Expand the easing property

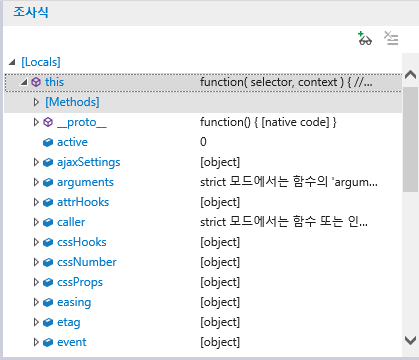coord(36,302)
